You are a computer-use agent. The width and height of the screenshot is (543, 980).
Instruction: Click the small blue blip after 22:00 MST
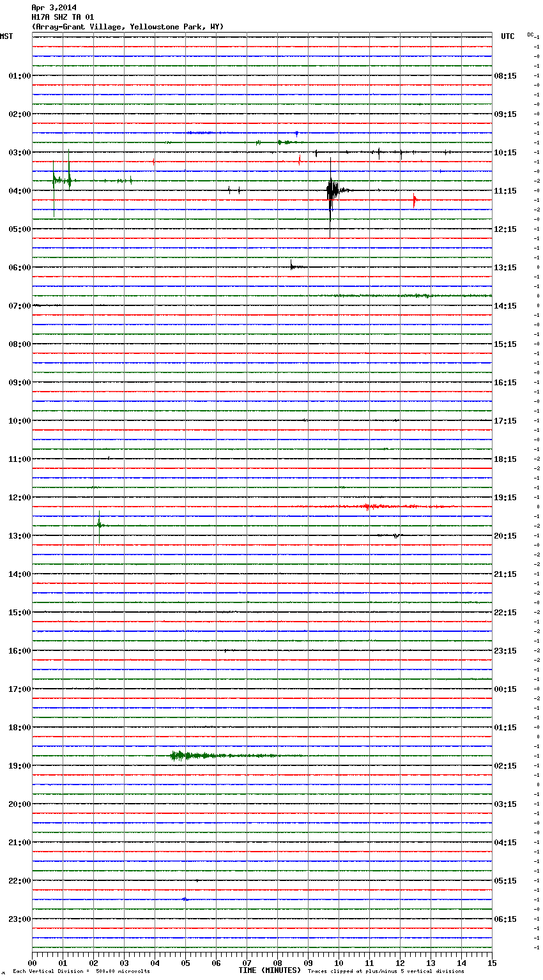click(185, 899)
